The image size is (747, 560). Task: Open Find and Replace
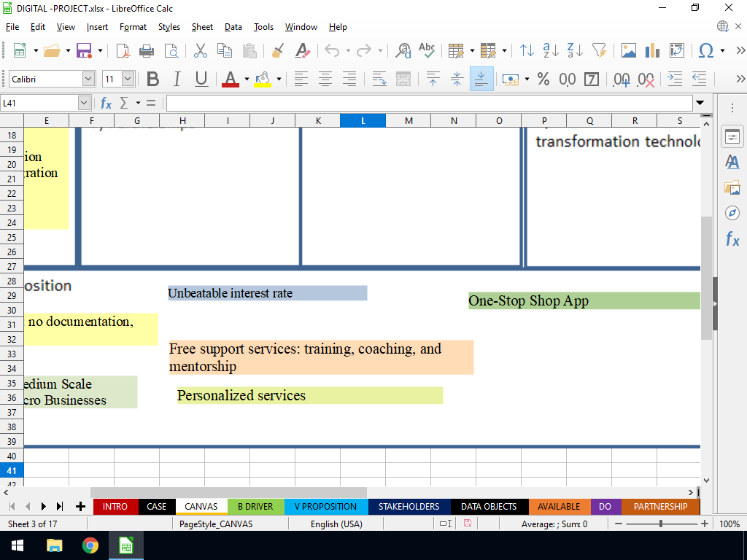click(403, 50)
